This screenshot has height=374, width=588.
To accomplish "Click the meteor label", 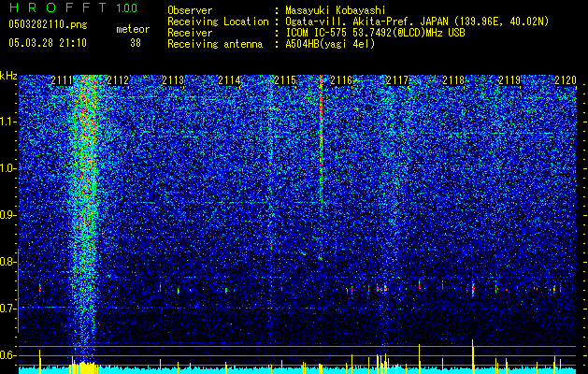I will (x=133, y=29).
